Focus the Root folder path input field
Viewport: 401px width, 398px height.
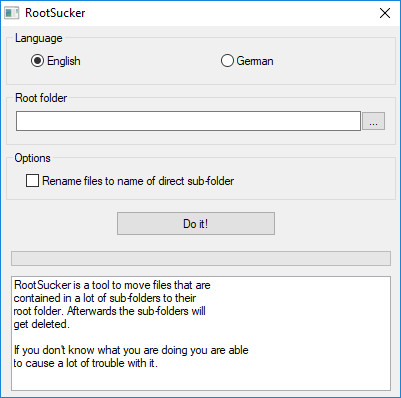click(188, 121)
